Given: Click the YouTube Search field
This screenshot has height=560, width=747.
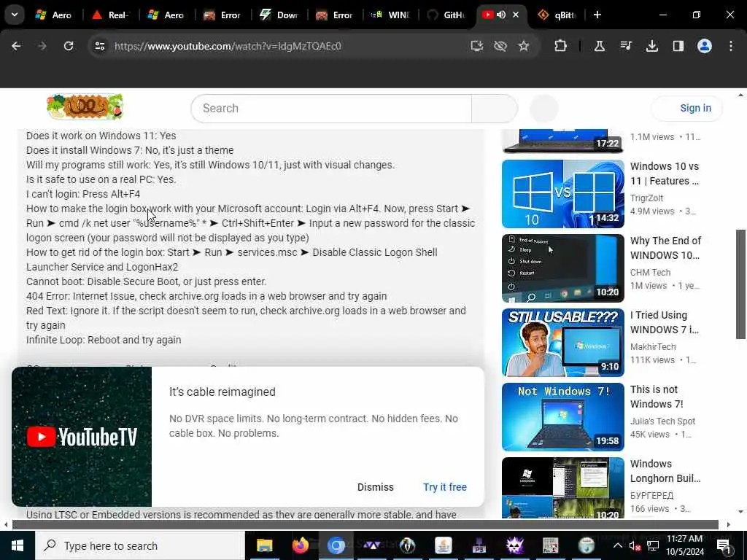Looking at the screenshot, I should click(x=331, y=109).
